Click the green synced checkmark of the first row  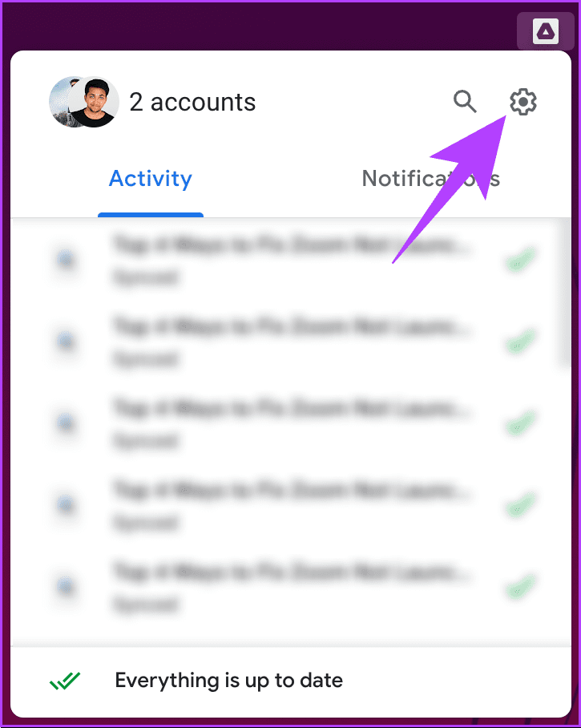[520, 259]
